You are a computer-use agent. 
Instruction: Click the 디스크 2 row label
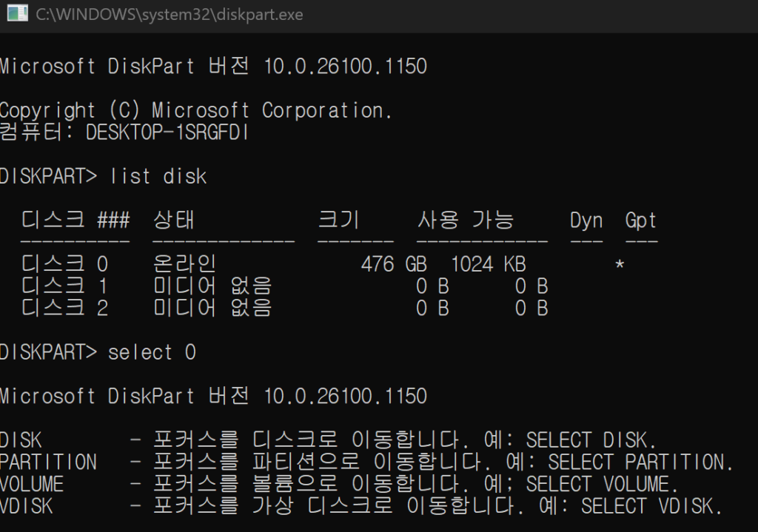[65, 308]
